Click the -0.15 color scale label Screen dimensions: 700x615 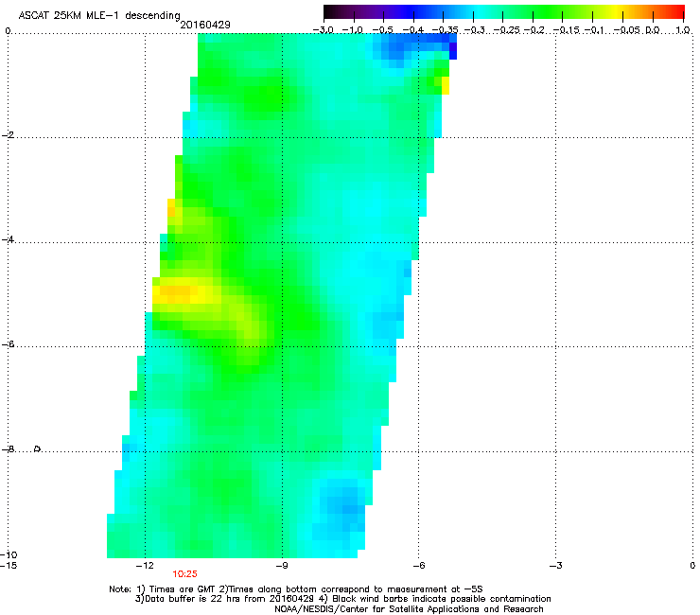(566, 30)
